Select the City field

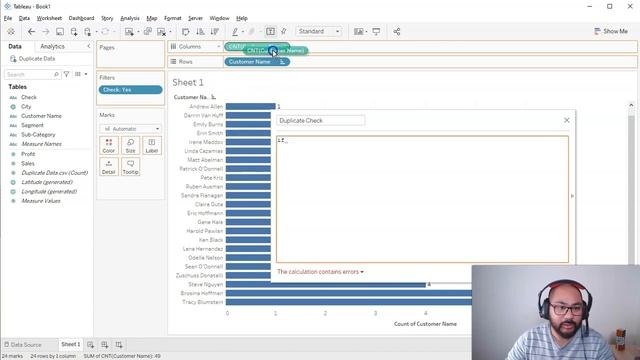coord(26,107)
